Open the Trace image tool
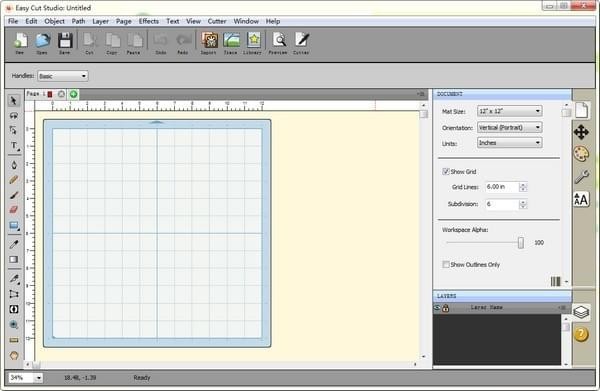This screenshot has height=391, width=600. pos(231,40)
